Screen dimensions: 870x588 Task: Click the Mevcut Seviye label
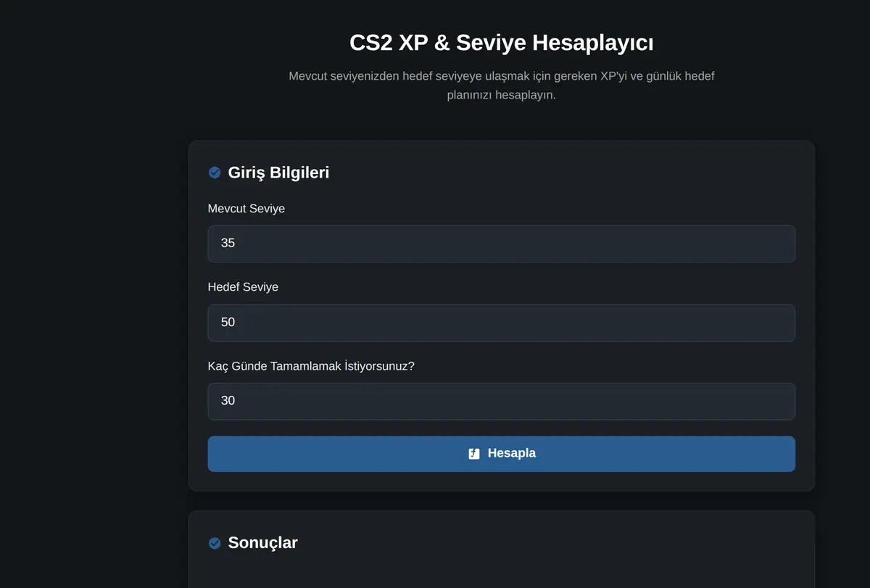click(x=246, y=209)
